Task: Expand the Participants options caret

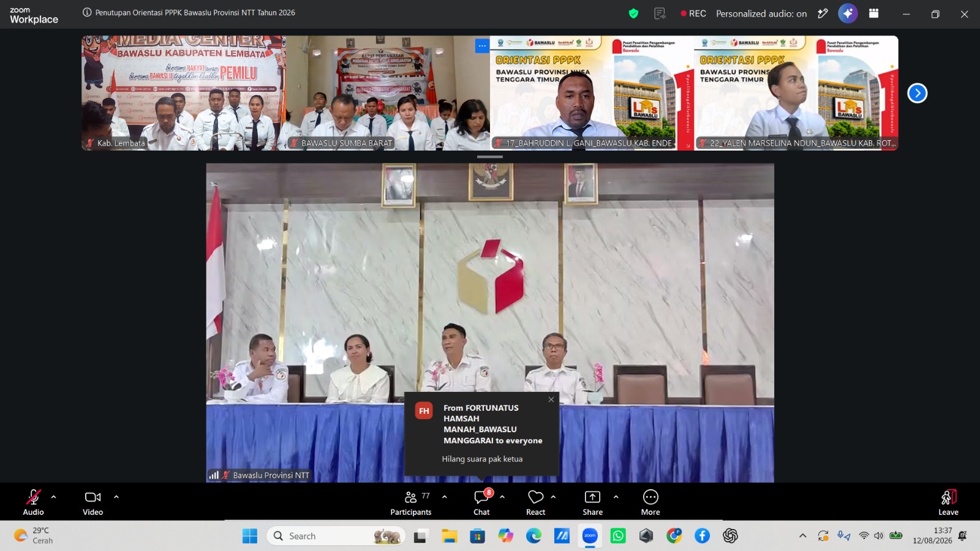Action: pos(445,497)
